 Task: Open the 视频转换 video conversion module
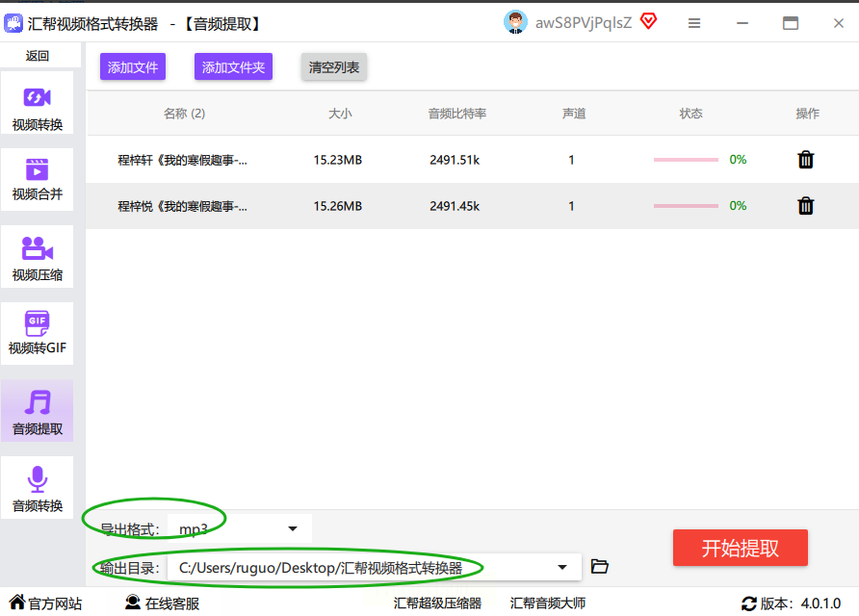(38, 103)
